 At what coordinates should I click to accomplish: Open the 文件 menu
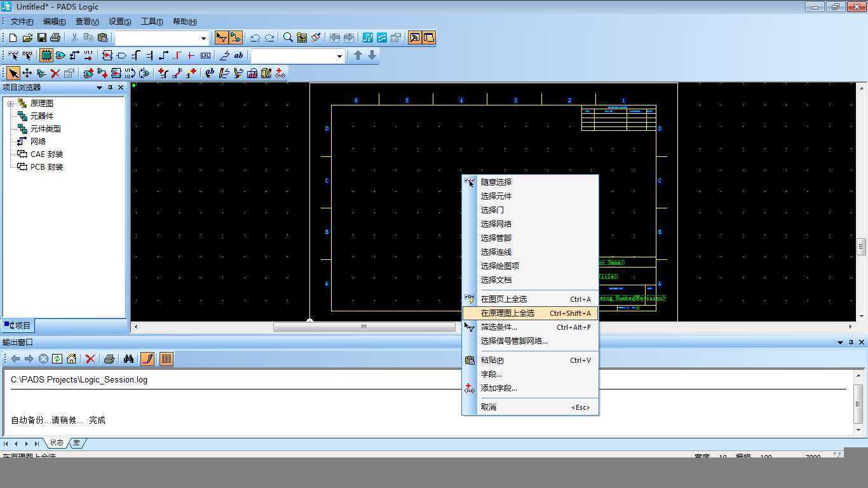[22, 22]
